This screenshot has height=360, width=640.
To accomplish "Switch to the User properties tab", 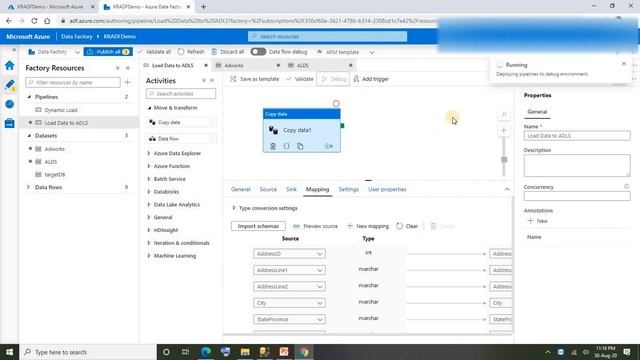I will (x=387, y=189).
